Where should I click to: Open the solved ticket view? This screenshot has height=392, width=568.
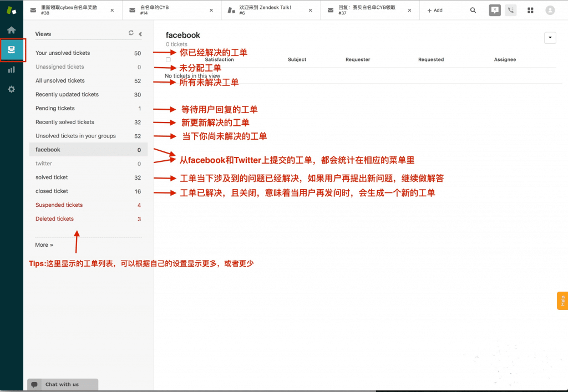pos(88,177)
